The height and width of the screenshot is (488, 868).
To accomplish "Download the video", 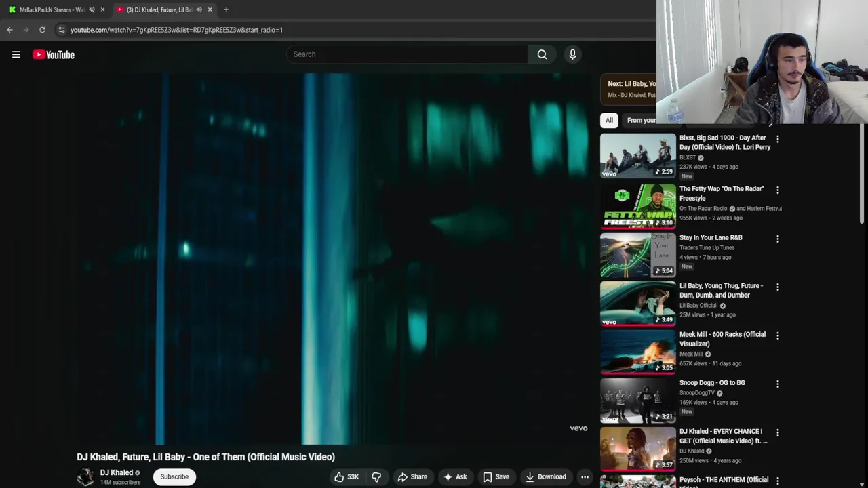I will [546, 476].
